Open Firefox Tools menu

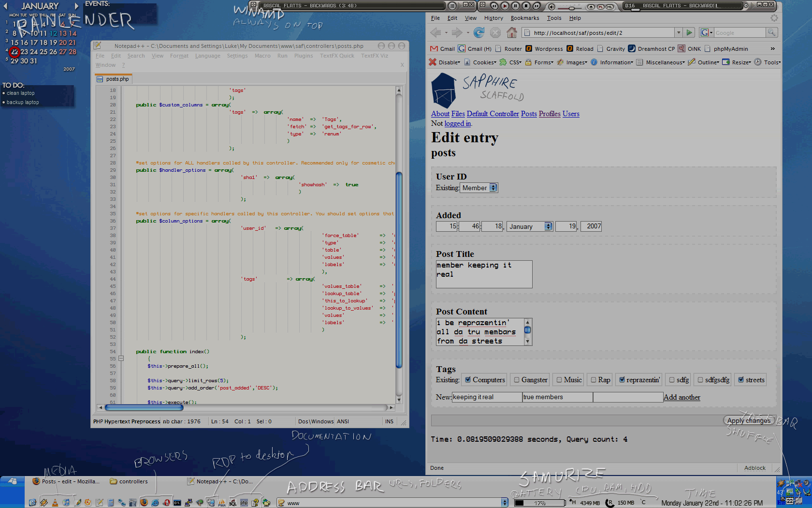pyautogui.click(x=554, y=18)
